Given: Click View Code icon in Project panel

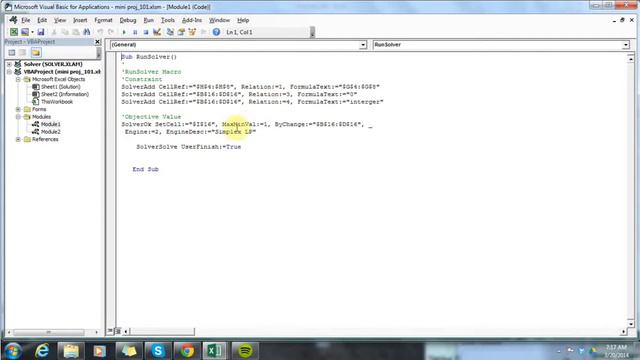Looking at the screenshot, I should (12, 52).
